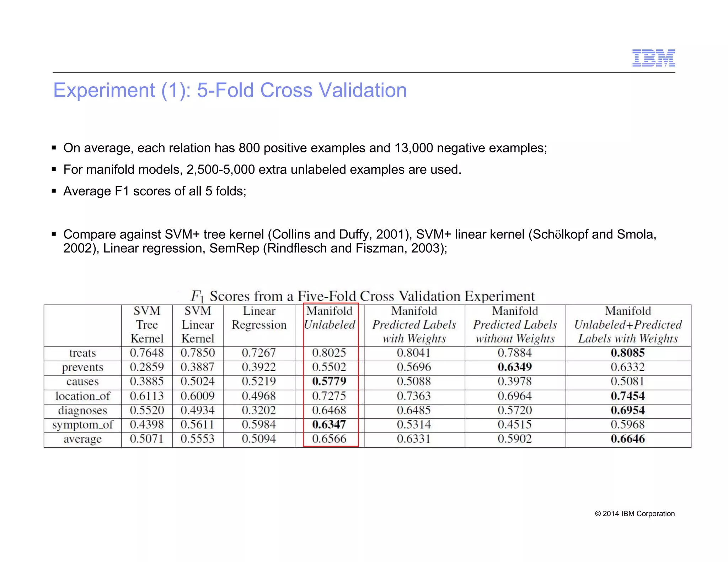Click the 'location_of' row label
This screenshot has width=728, height=562.
[82, 396]
